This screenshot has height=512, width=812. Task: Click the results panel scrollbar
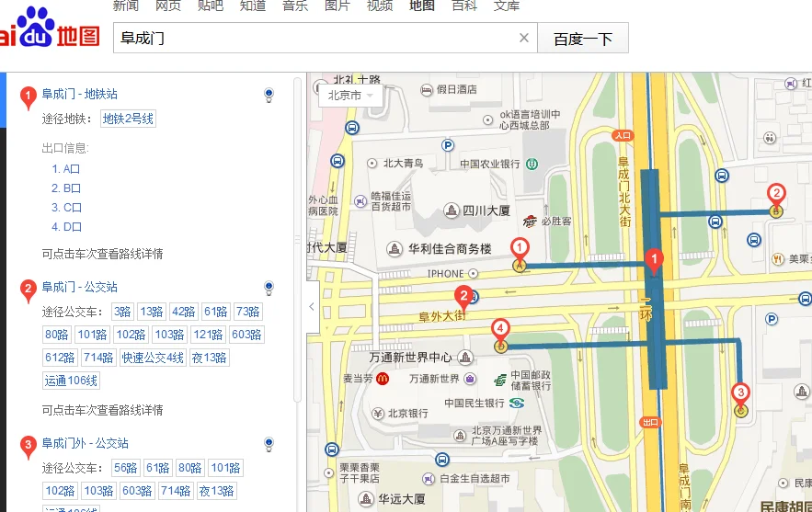pos(297,239)
